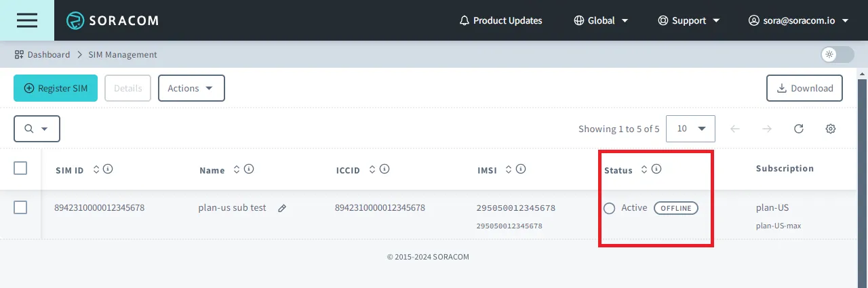Show info tooltip for Status column
The width and height of the screenshot is (868, 288).
tap(656, 169)
